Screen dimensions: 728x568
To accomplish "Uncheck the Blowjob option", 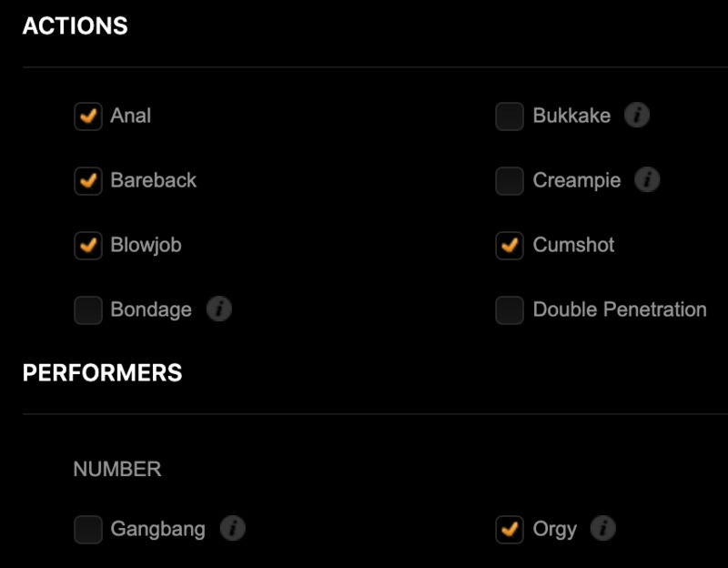I will pyautogui.click(x=88, y=245).
